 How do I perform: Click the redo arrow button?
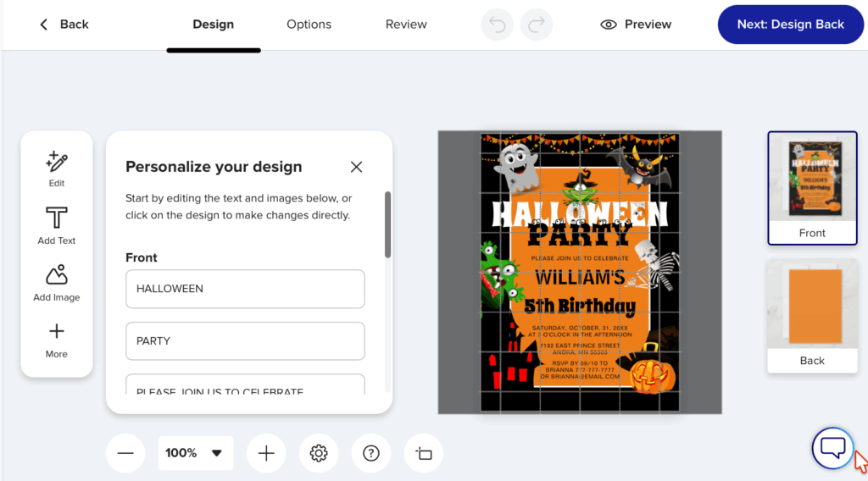pos(536,25)
